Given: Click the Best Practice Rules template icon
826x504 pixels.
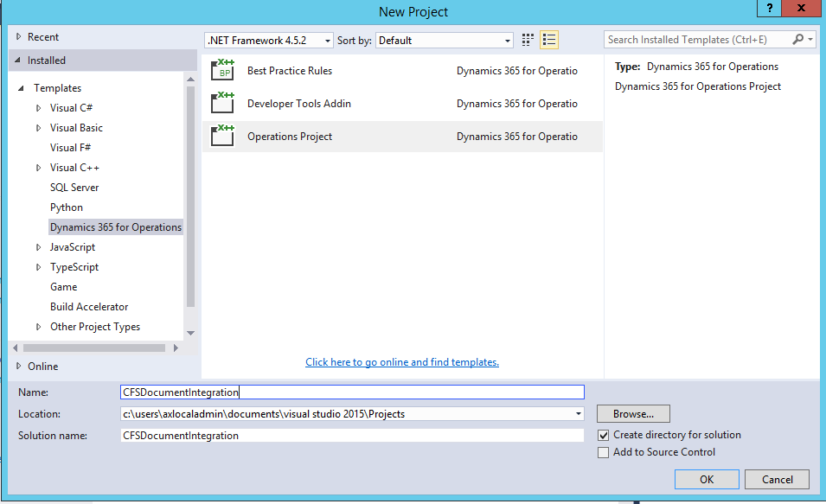Looking at the screenshot, I should (222, 70).
